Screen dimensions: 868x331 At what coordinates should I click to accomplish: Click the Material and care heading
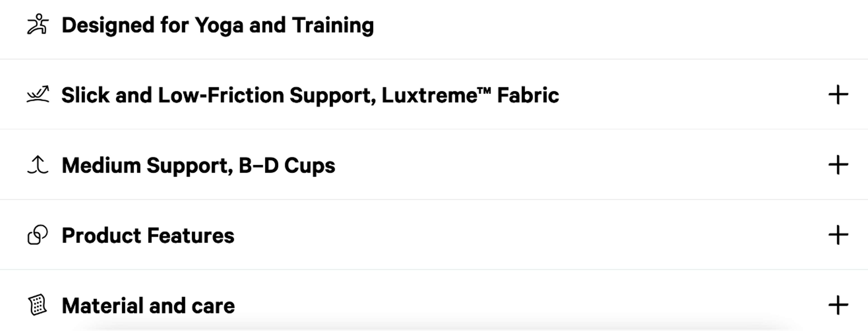pyautogui.click(x=149, y=305)
